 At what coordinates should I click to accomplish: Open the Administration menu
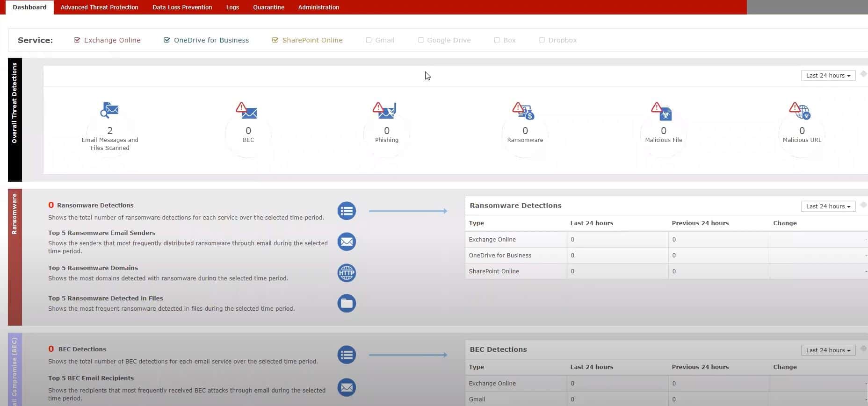tap(318, 7)
